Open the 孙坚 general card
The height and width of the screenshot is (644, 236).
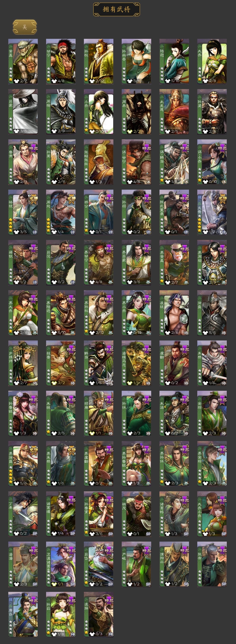point(212,112)
